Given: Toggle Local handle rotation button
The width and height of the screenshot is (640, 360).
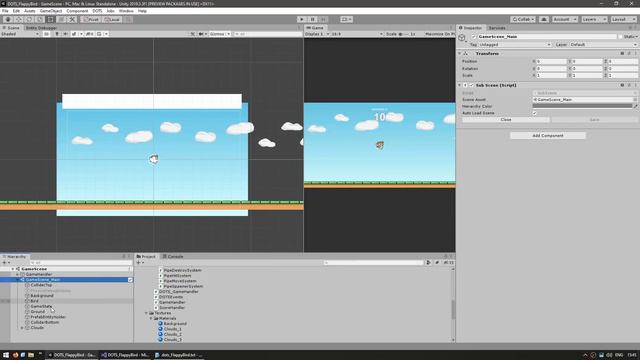Looking at the screenshot, I should point(112,19).
